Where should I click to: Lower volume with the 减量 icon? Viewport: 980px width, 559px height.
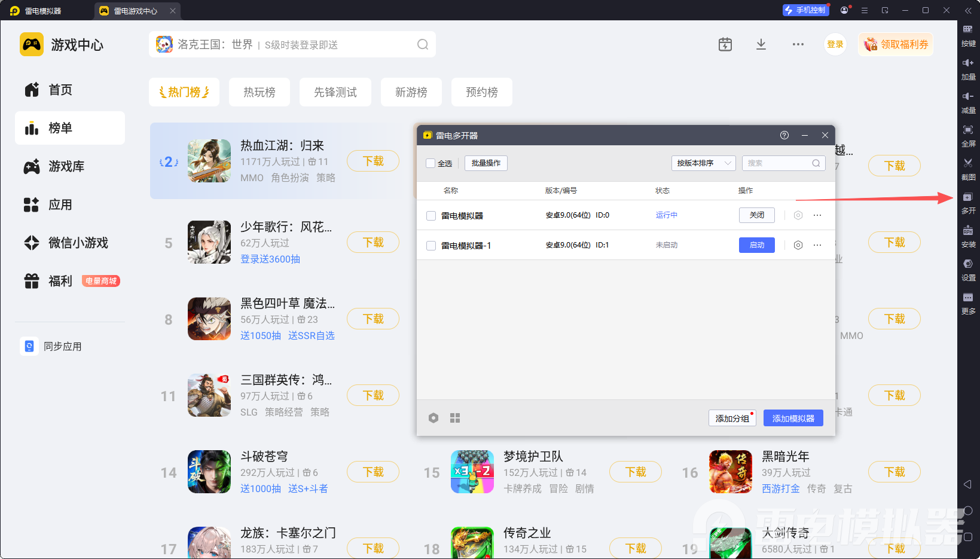(x=968, y=102)
